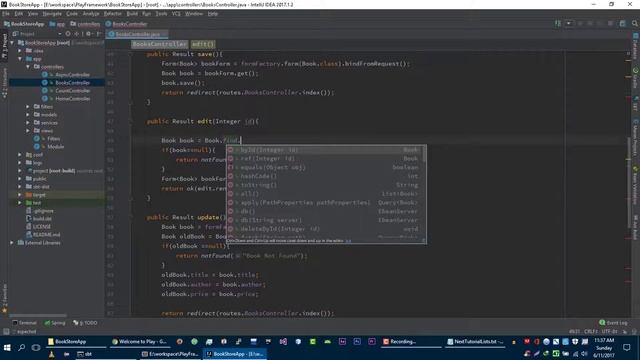
Task: Open Project panel settings gear
Action: tap(88, 34)
